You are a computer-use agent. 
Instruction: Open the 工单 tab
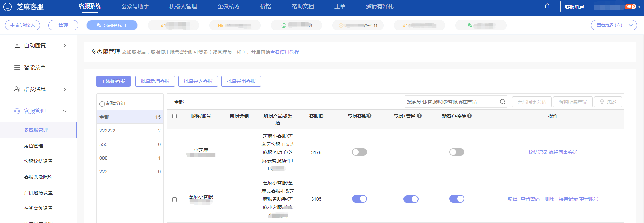[x=340, y=6]
